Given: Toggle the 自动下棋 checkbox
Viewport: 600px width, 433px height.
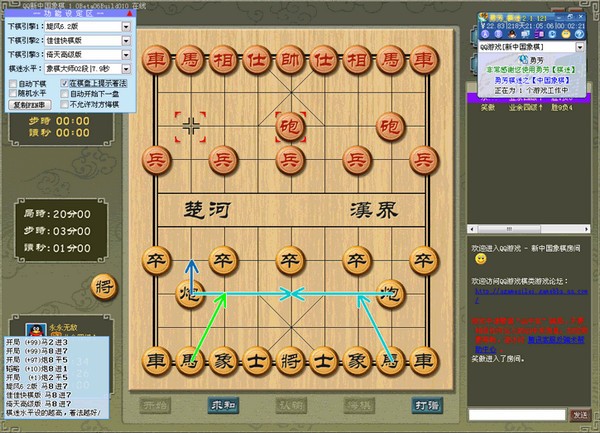Looking at the screenshot, I should 13,84.
